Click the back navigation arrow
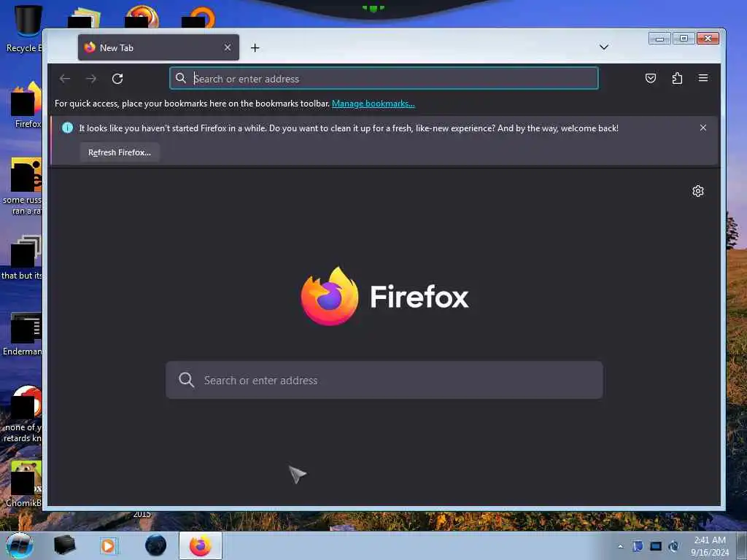 click(65, 79)
